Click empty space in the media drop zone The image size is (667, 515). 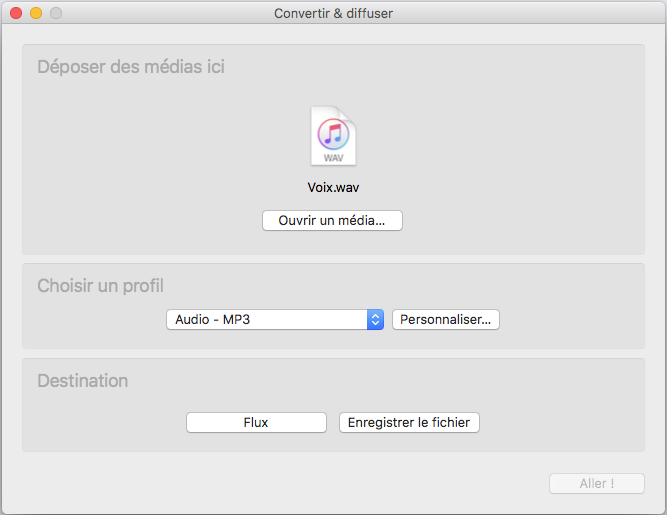pyautogui.click(x=510, y=149)
